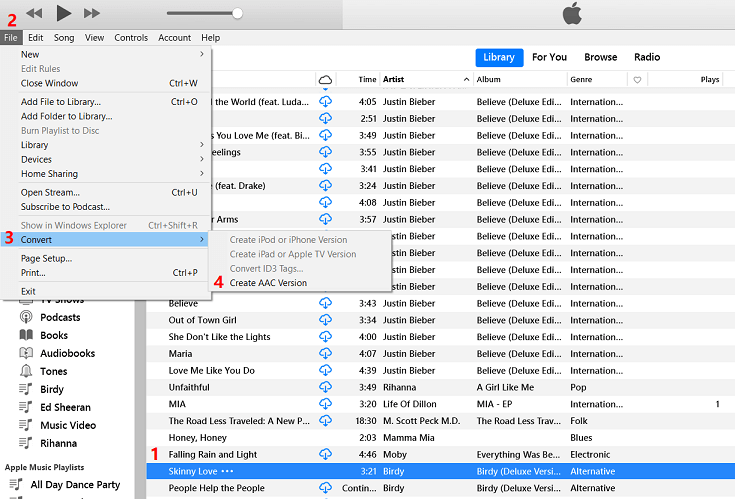Click cloud download icon for Unfaithful
The width and height of the screenshot is (735, 499).
coord(325,387)
